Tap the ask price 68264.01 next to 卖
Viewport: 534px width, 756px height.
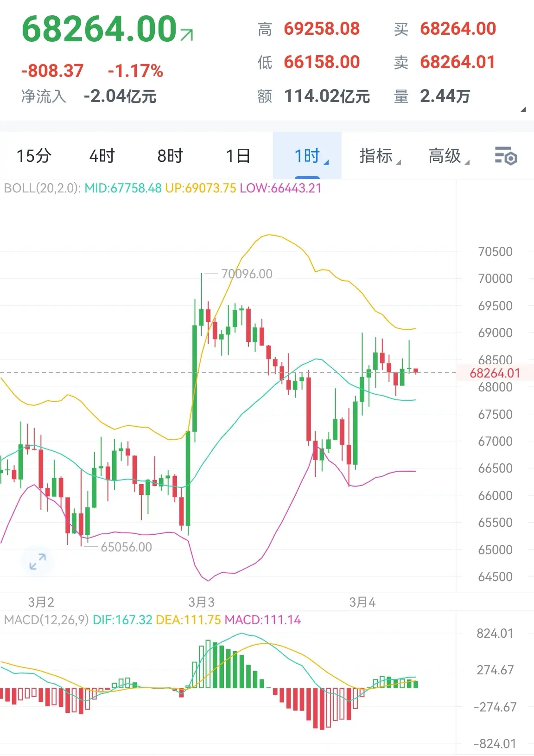tap(458, 62)
